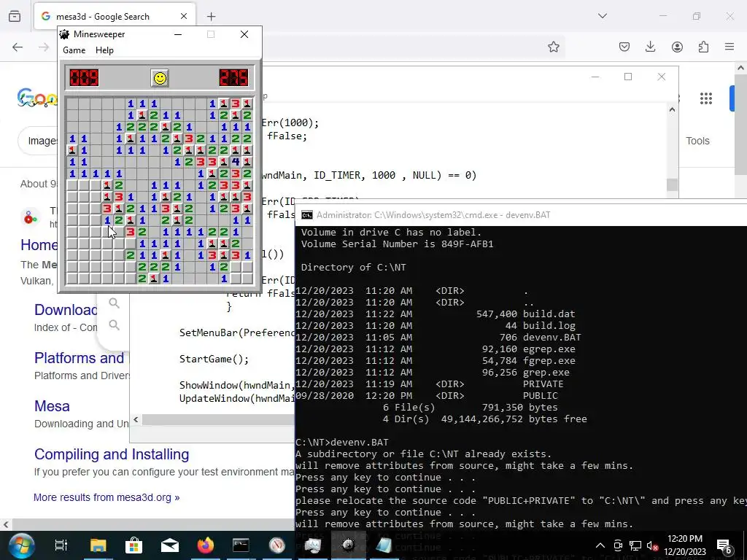Image resolution: width=747 pixels, height=560 pixels.
Task: Open Firefox extensions puzzle icon
Action: pyautogui.click(x=703, y=47)
